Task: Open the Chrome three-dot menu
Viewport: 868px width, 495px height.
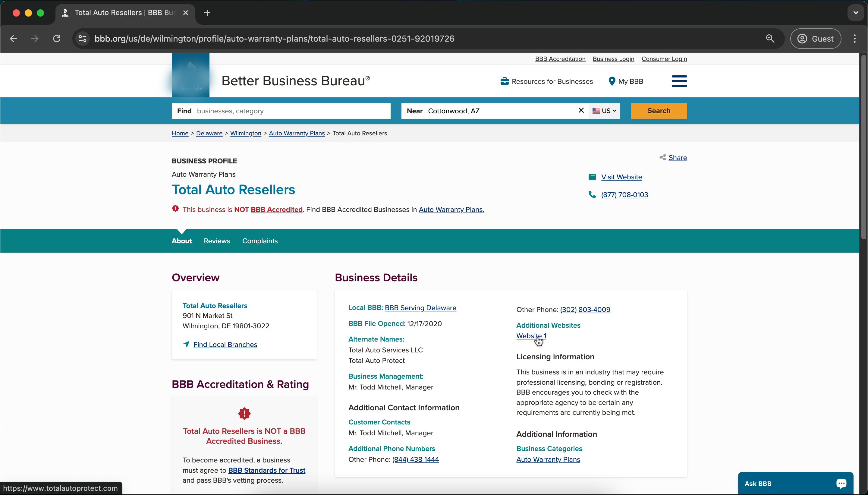Action: (854, 39)
